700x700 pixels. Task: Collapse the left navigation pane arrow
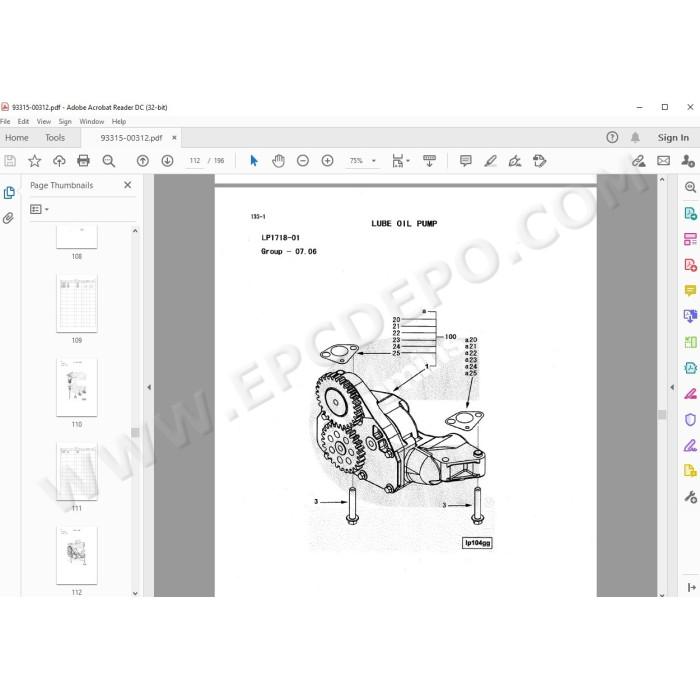coord(149,387)
